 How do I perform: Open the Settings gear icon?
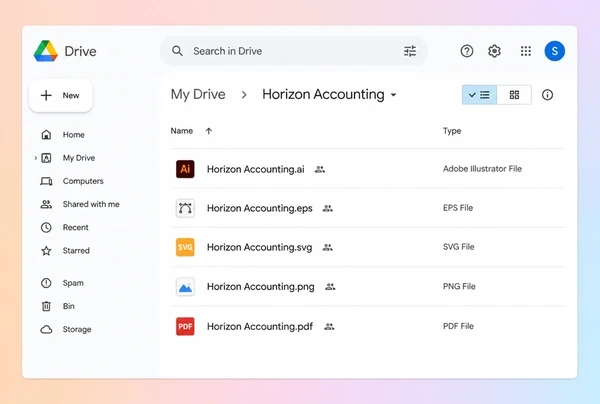[x=494, y=51]
